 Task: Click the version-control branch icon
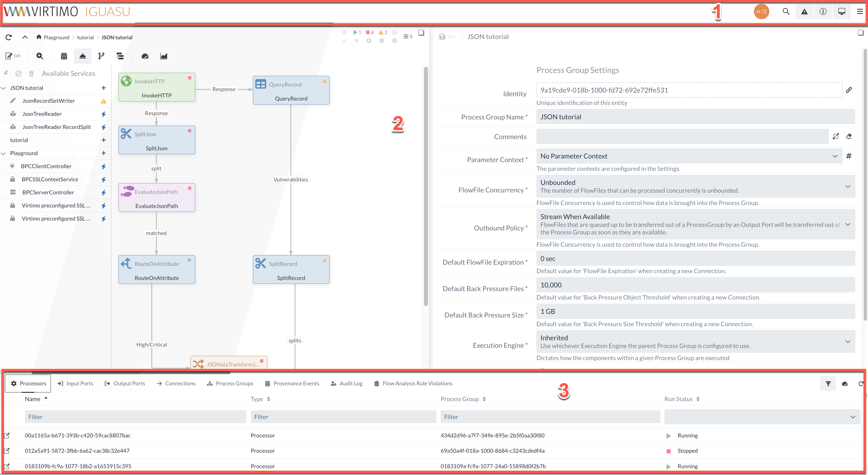101,56
